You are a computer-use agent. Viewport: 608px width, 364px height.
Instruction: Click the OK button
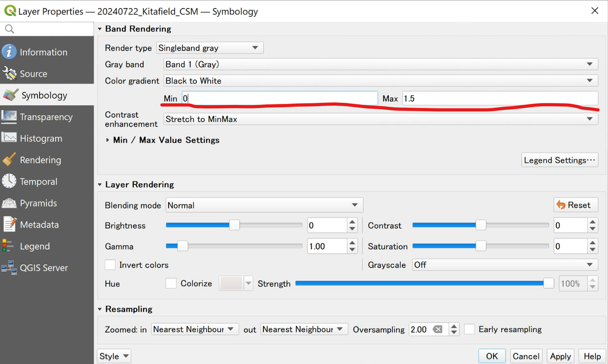click(x=492, y=356)
